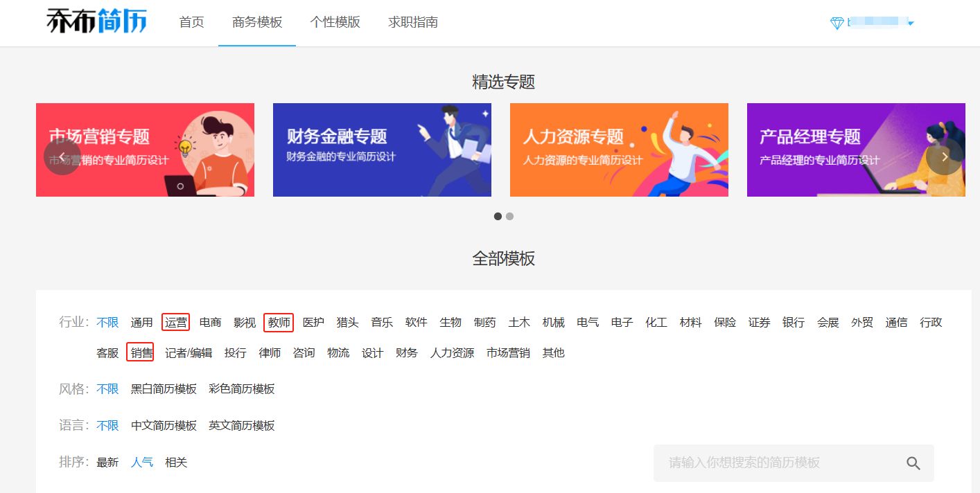Filter industry by 教师

[279, 322]
